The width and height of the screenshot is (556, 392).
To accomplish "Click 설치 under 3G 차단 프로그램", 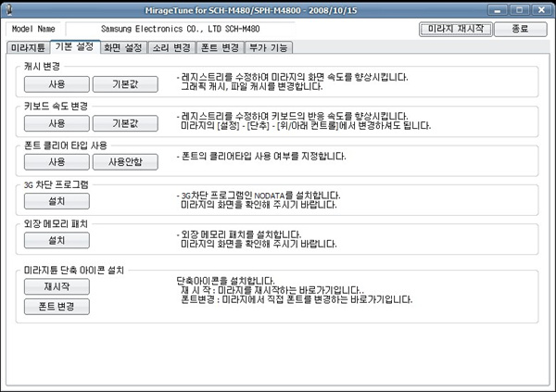I will point(57,201).
